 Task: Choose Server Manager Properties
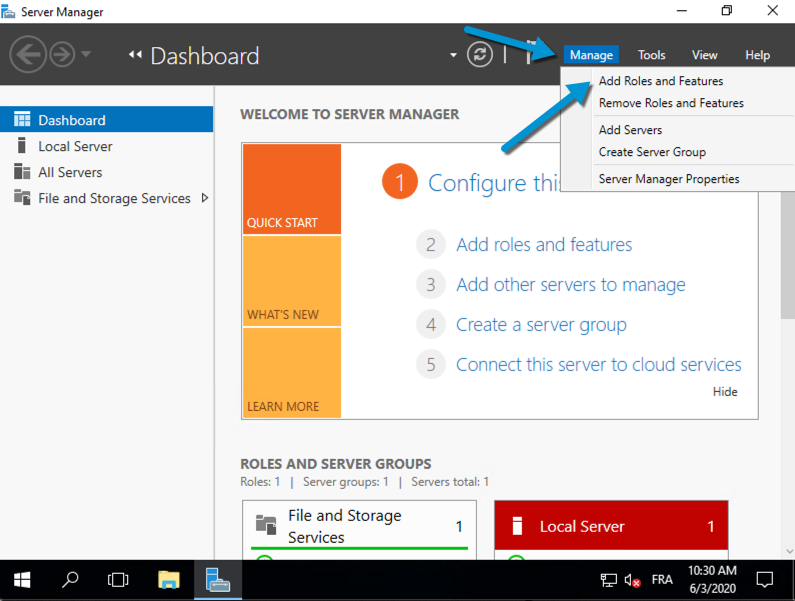pos(669,179)
